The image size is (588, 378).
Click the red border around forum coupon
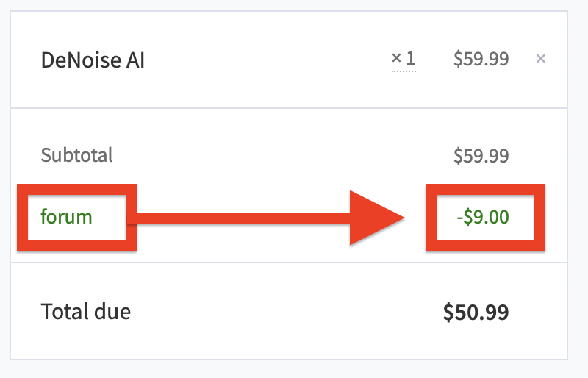[x=22, y=217]
